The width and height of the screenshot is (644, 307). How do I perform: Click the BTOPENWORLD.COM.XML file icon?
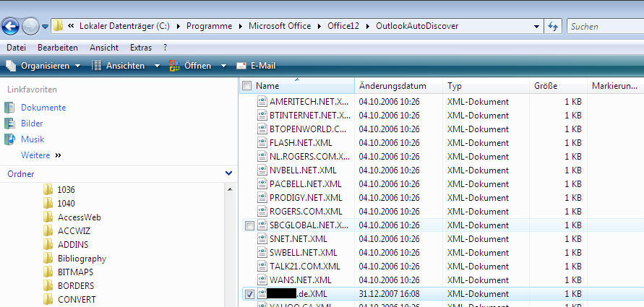pos(262,129)
